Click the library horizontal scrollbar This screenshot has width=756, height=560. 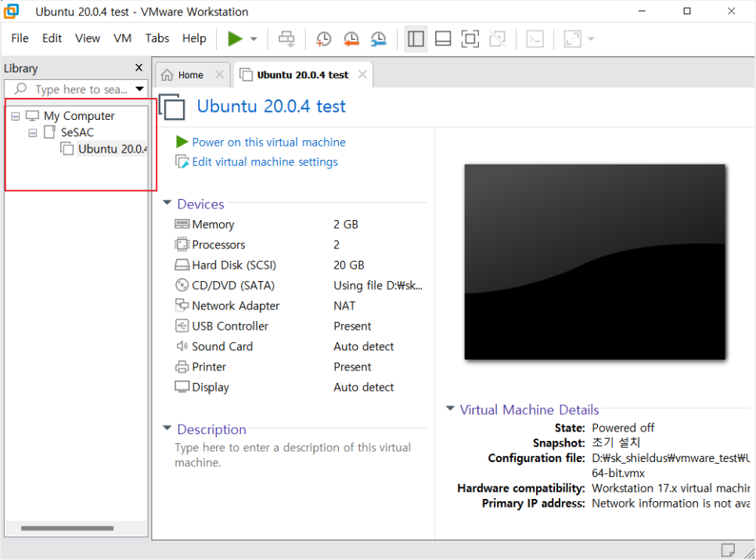click(x=67, y=528)
